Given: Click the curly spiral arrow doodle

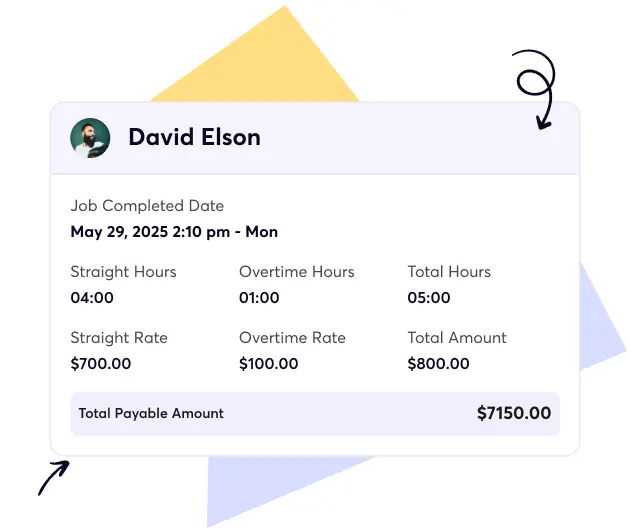Looking at the screenshot, I should tap(537, 87).
